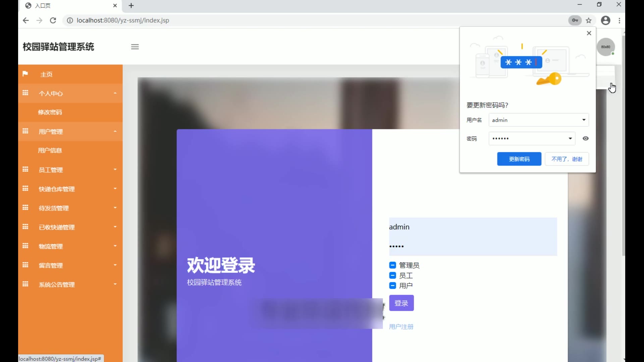
Task: Open the Chrome profile avatar icon
Action: (x=605, y=20)
